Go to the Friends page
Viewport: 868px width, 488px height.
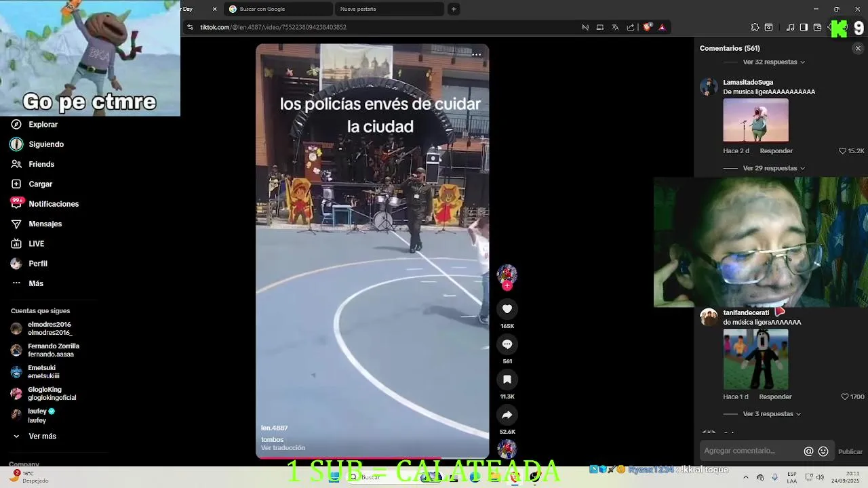click(x=33, y=164)
